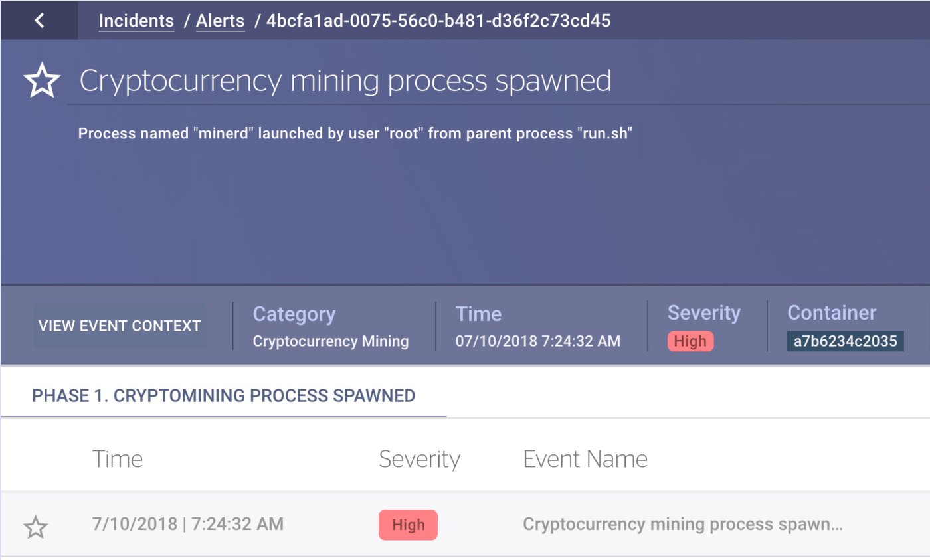This screenshot has width=930, height=560.
Task: Sort by Event Name column header
Action: pos(585,459)
